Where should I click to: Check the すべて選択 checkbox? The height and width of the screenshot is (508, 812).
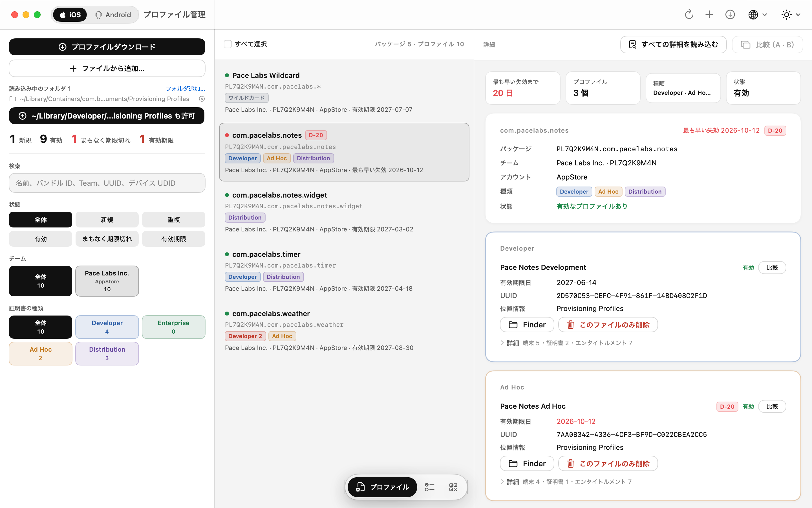pos(228,44)
